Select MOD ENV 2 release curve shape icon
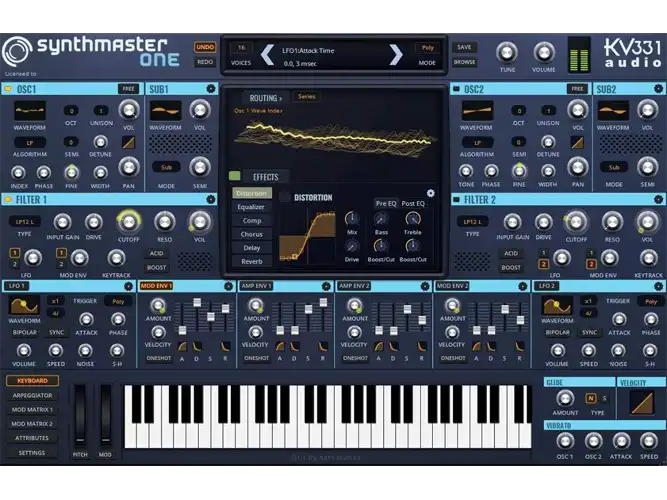 (x=520, y=346)
